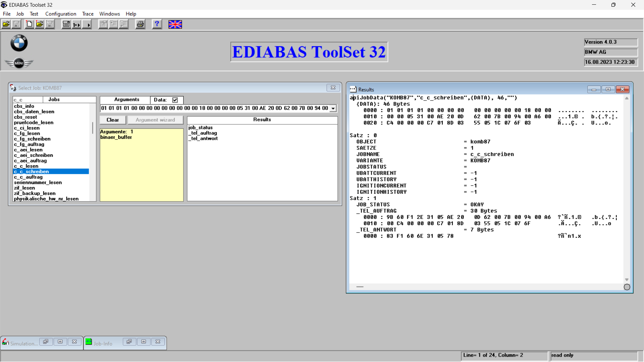Open the Configuration menu
Viewport: 644px width, 362px height.
61,14
